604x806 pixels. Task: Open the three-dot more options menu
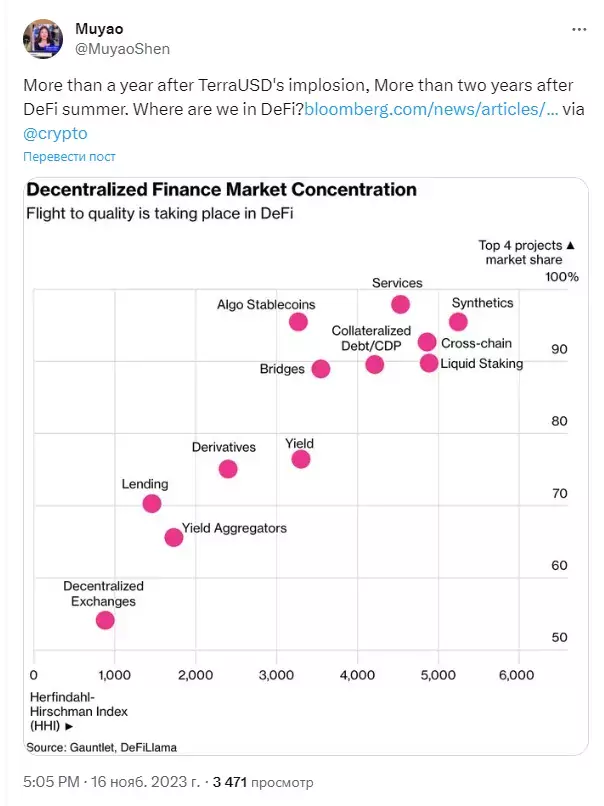coord(579,29)
